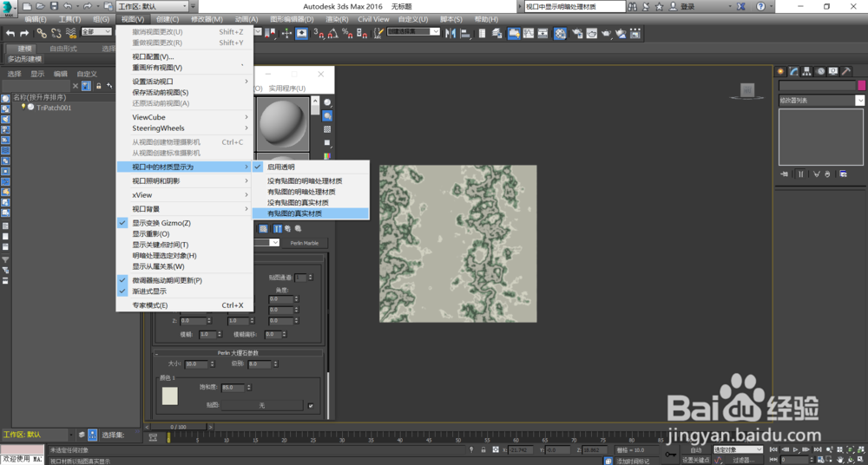Toggle visibility bulb for TriPatch001
Image resolution: width=868 pixels, height=465 pixels.
[23, 108]
